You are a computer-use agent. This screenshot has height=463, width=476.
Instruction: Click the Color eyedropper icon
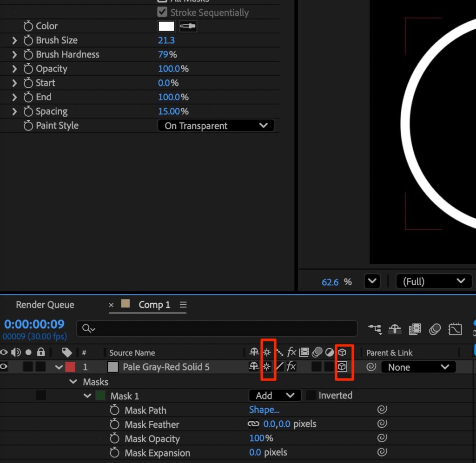(x=188, y=26)
